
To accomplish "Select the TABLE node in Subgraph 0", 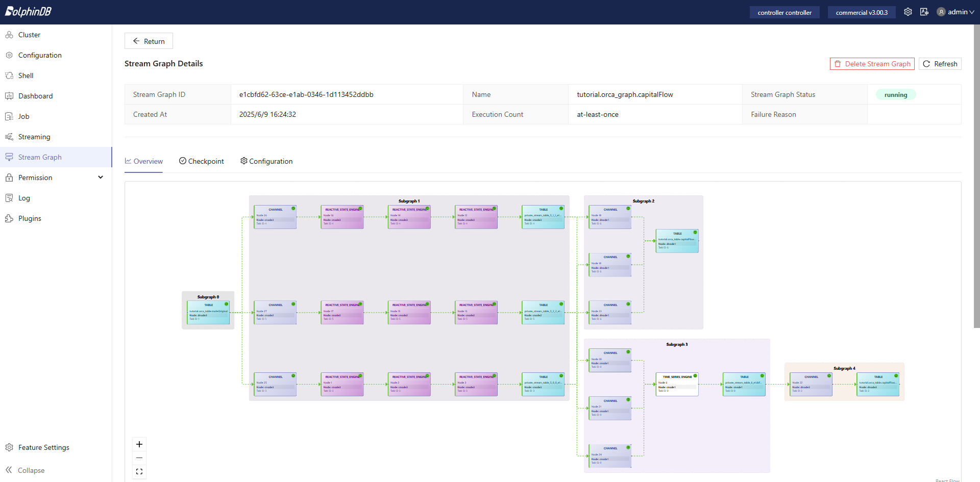I will (x=208, y=313).
